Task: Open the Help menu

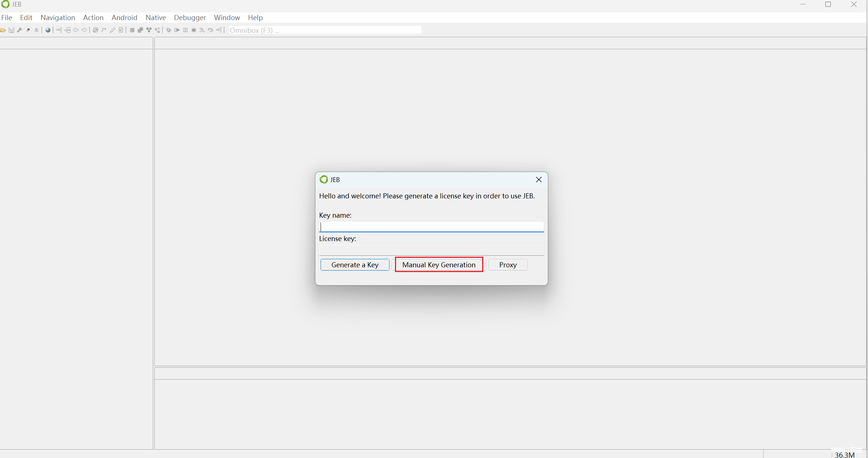Action: click(255, 18)
